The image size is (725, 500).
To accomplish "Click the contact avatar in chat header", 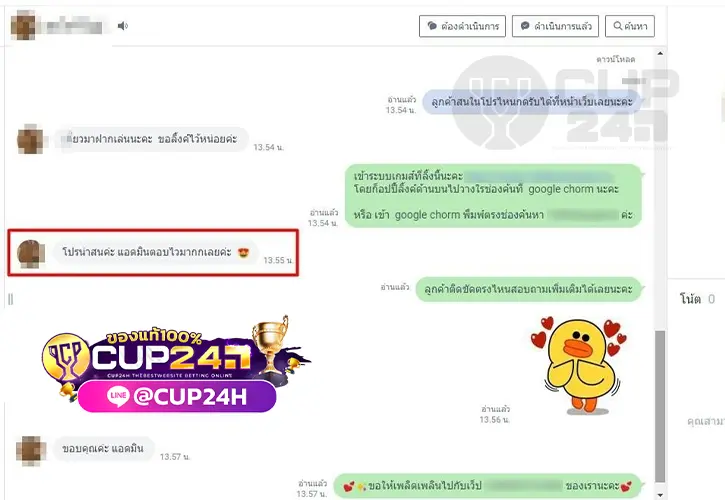I will click(x=23, y=26).
